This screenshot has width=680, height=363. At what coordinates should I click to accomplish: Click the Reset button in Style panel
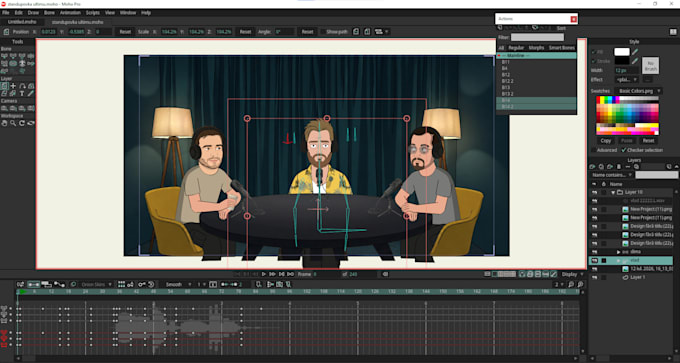click(648, 141)
